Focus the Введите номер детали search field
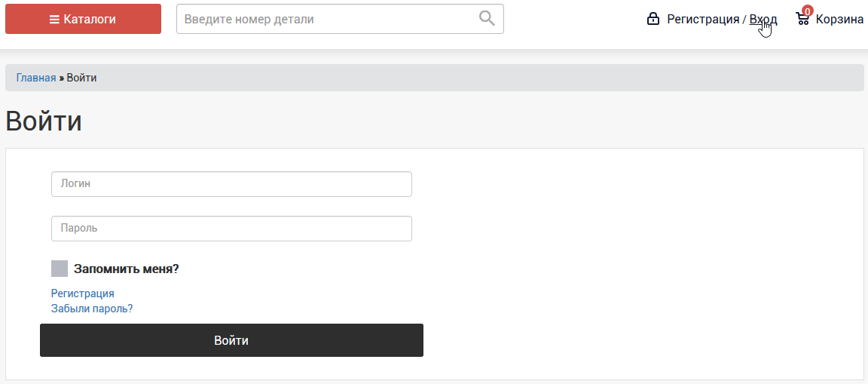Screen dimensions: 868x384 tap(328, 19)
